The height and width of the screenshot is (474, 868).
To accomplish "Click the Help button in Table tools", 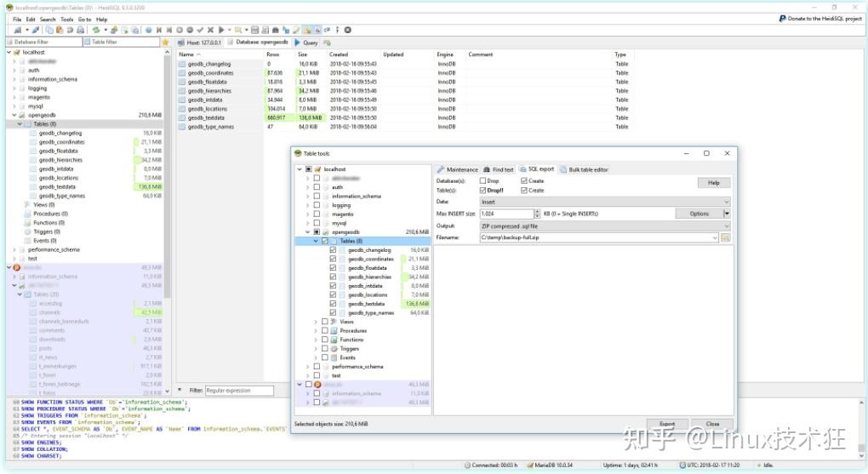I will point(714,183).
